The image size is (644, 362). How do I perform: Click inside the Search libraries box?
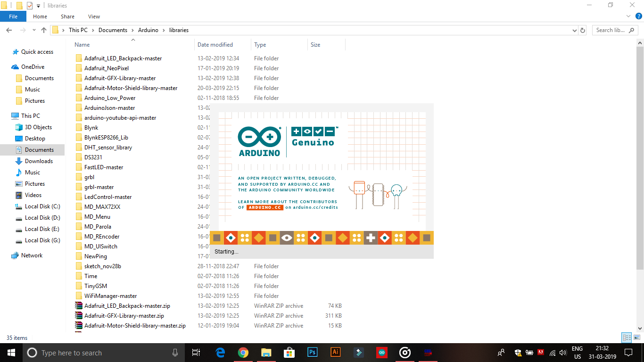[x=611, y=30]
